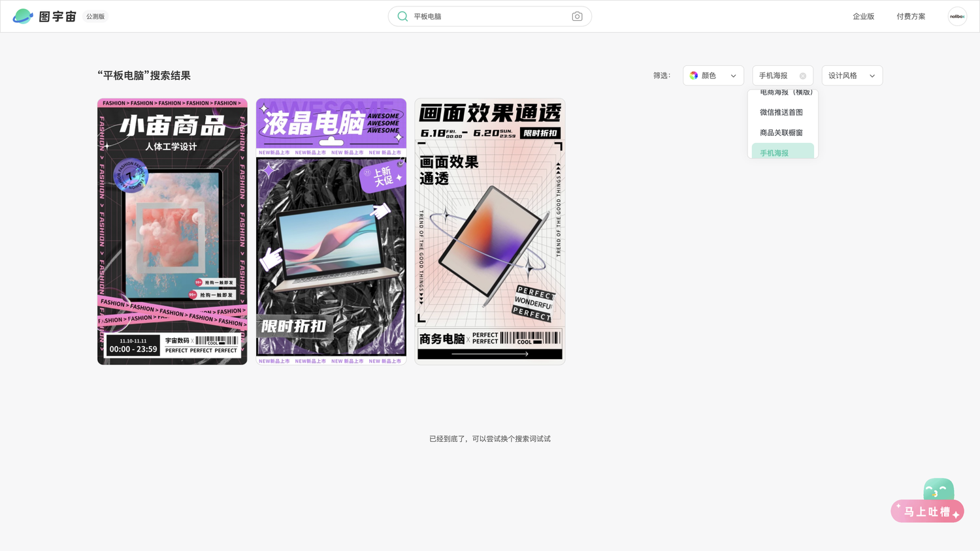
Task: Open the 画面效果通透 poster thumbnail
Action: point(490,231)
